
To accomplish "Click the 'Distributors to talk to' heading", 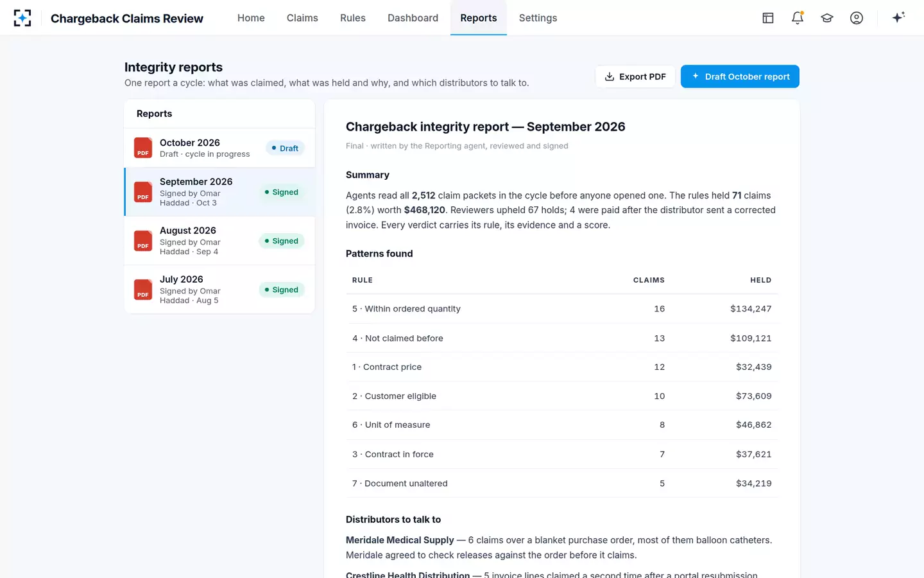I will pos(393,520).
